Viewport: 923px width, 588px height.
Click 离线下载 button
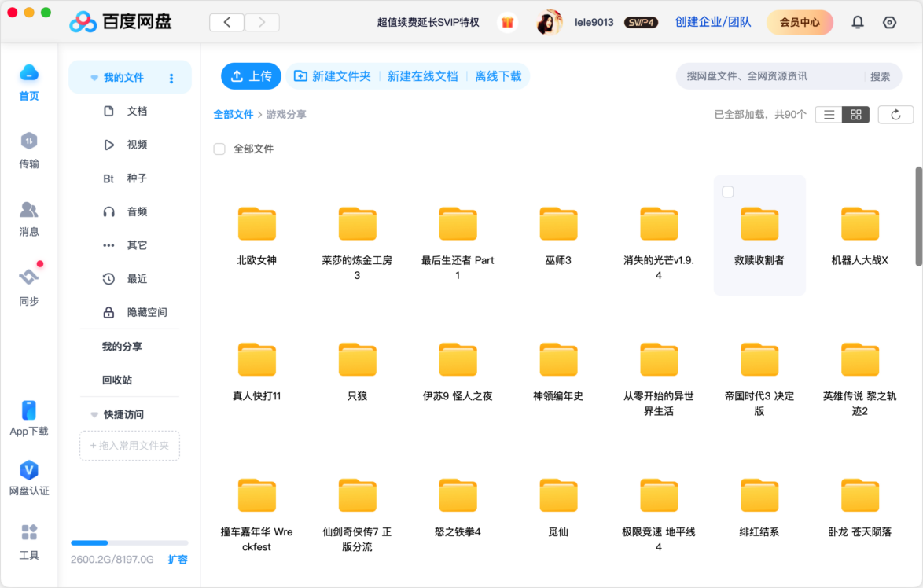pyautogui.click(x=498, y=76)
